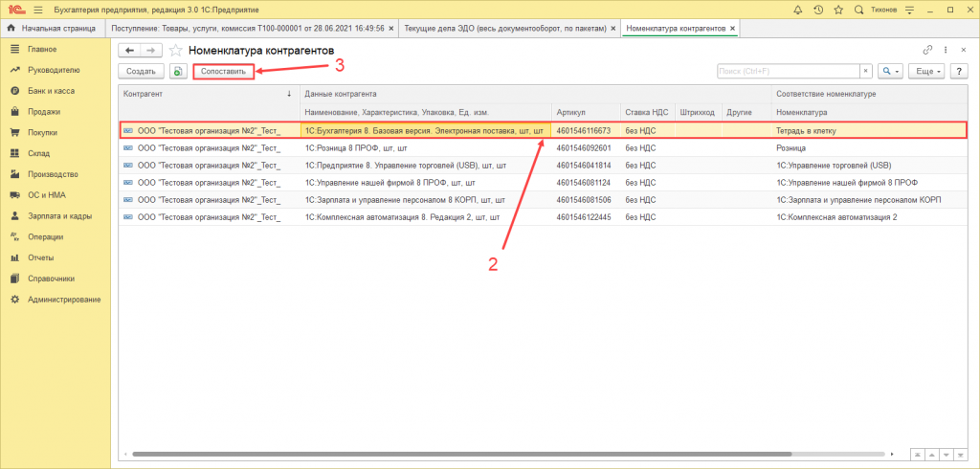
Task: Open Покупки section in sidebar
Action: [x=43, y=133]
